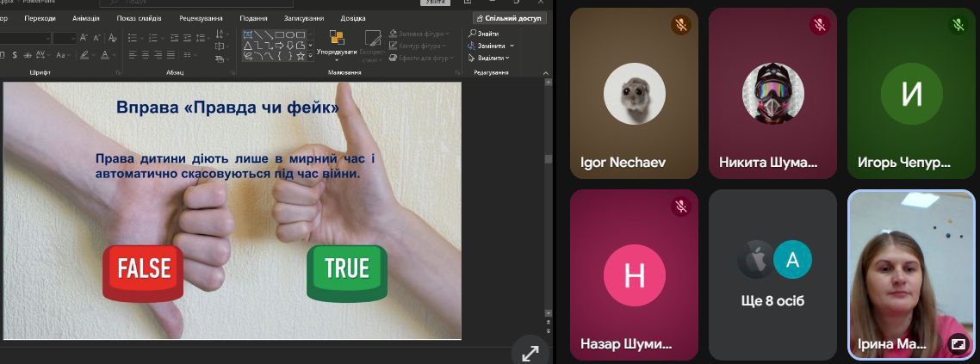Screen dimensions: 980x364
Task: Select the Freeform Scribble shape
Action: click(247, 56)
